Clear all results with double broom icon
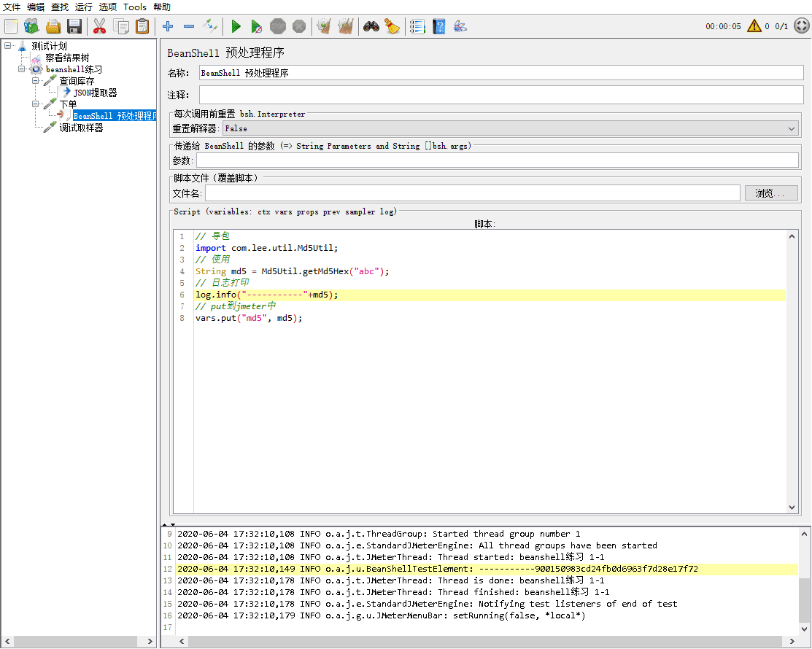Viewport: 812px width, 649px height. pyautogui.click(x=345, y=26)
